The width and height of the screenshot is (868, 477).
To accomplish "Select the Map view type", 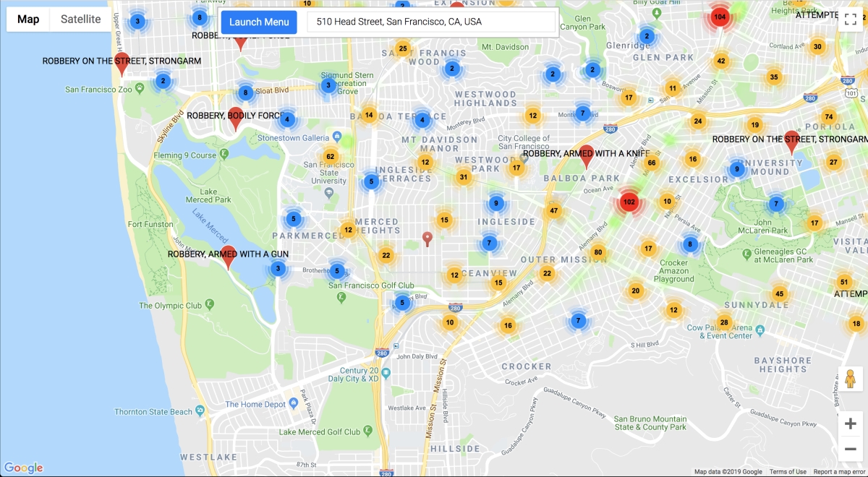I will 28,20.
